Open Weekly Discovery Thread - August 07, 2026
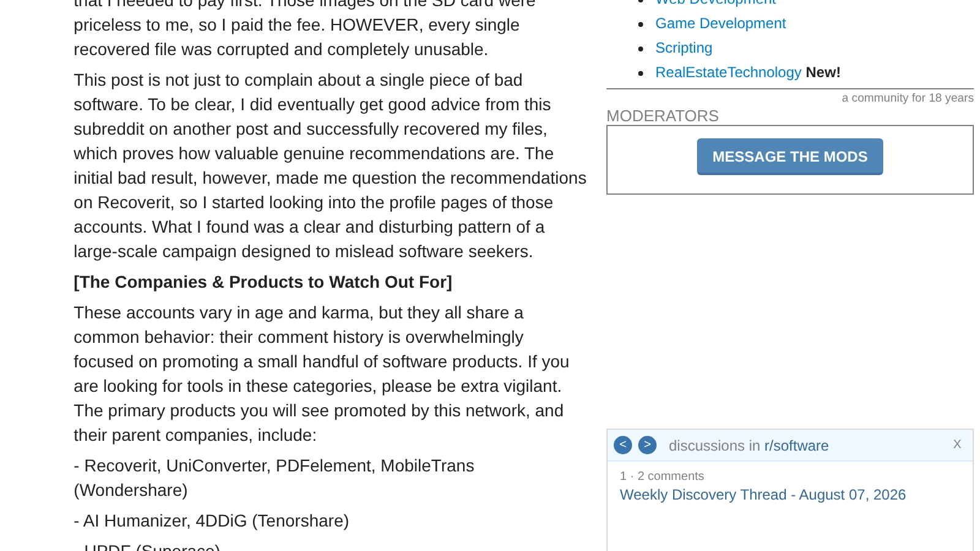 pos(763,495)
